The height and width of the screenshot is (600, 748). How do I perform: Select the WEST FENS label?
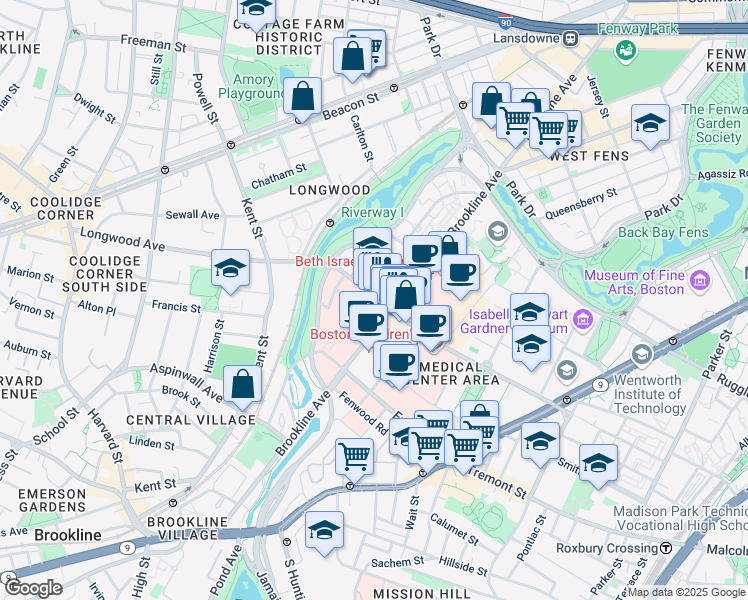coord(589,156)
